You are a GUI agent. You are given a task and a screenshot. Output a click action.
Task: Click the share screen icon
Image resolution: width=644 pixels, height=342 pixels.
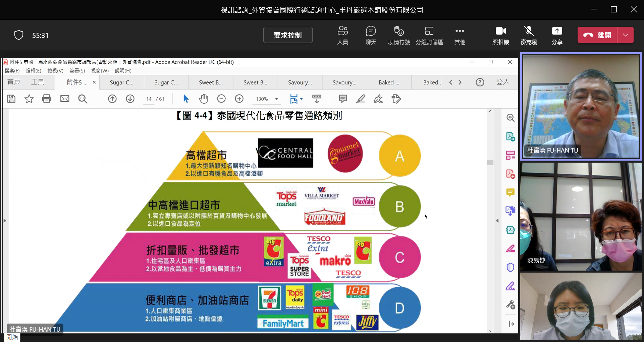tap(557, 35)
